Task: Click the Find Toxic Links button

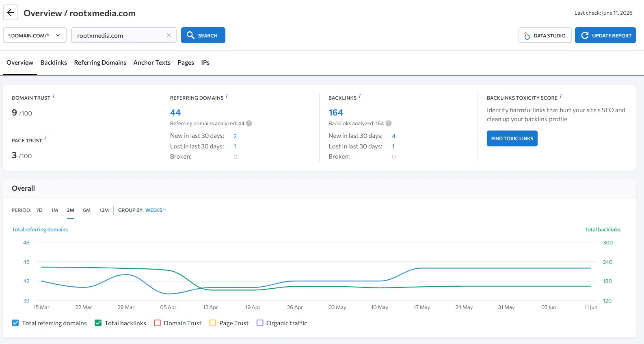Action: (x=512, y=138)
